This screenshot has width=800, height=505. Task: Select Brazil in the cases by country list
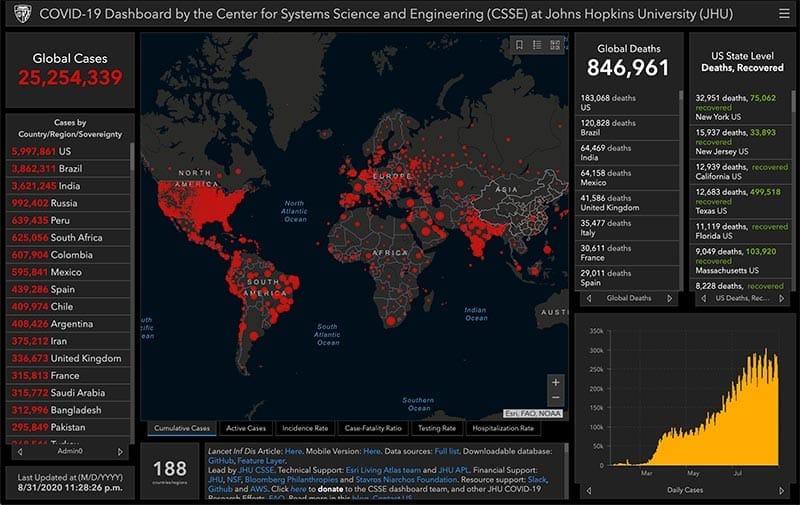(x=68, y=169)
